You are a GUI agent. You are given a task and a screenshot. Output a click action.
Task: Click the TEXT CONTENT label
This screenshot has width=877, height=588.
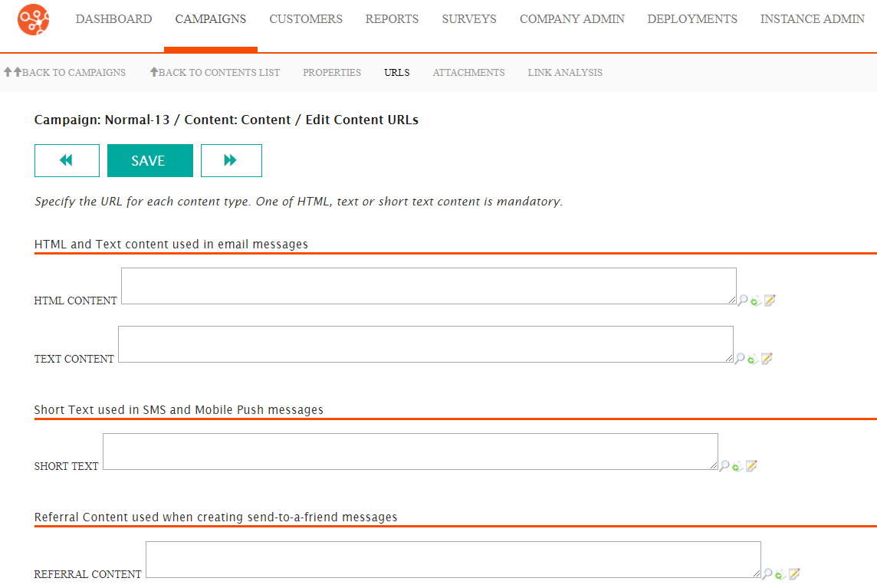click(74, 359)
